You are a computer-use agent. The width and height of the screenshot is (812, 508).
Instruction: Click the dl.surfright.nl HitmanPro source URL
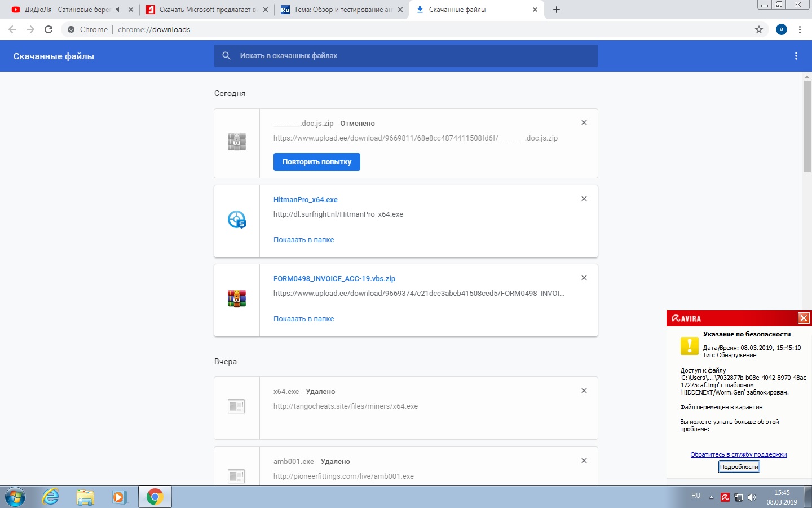[338, 214]
